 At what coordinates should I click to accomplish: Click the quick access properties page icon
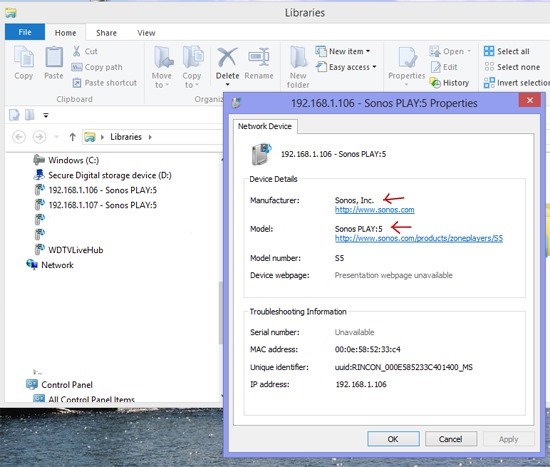pyautogui.click(x=15, y=115)
